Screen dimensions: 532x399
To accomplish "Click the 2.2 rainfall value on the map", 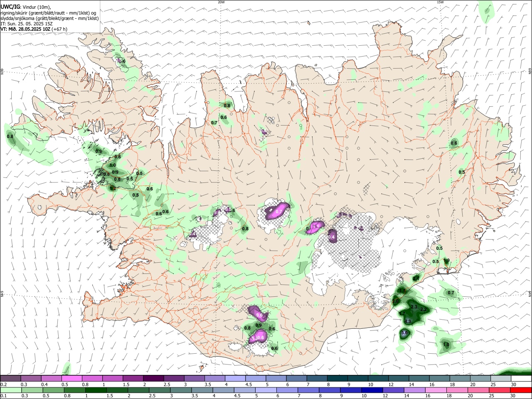I will click(424, 310).
